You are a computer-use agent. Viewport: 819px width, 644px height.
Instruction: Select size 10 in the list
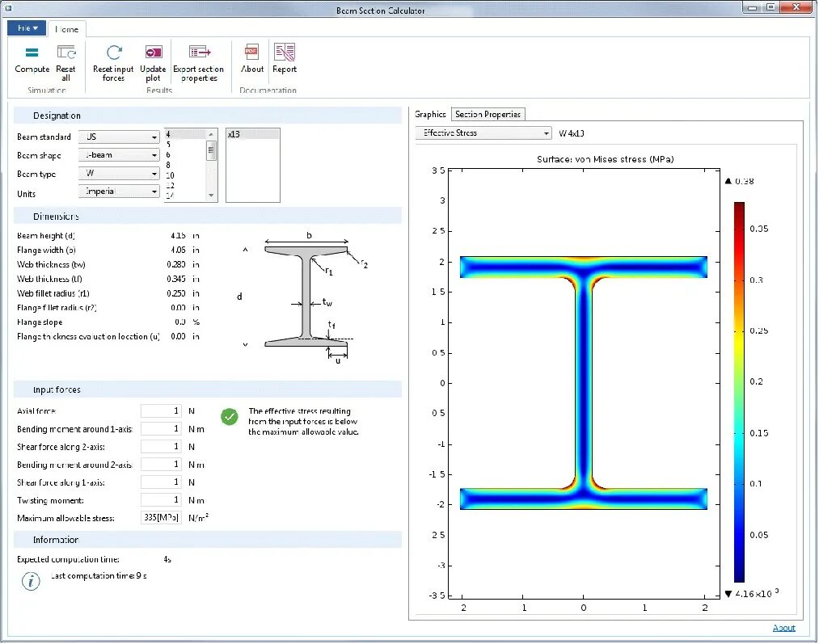tap(185, 175)
